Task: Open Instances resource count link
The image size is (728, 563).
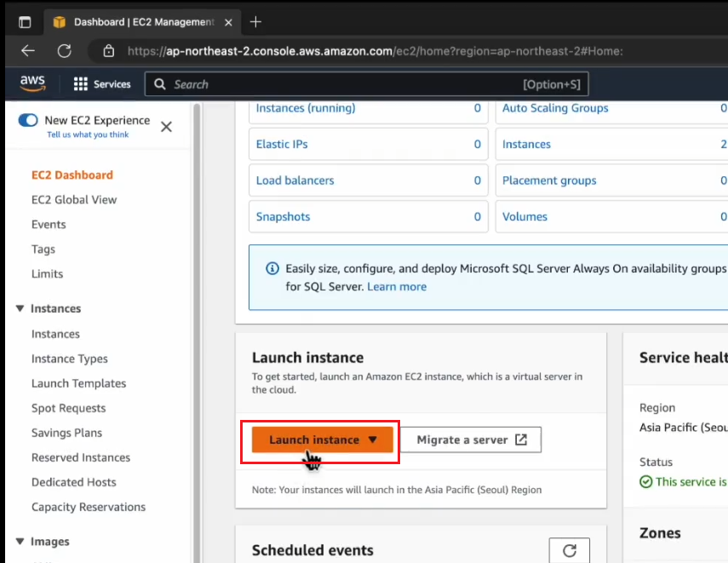Action: pyautogui.click(x=526, y=145)
